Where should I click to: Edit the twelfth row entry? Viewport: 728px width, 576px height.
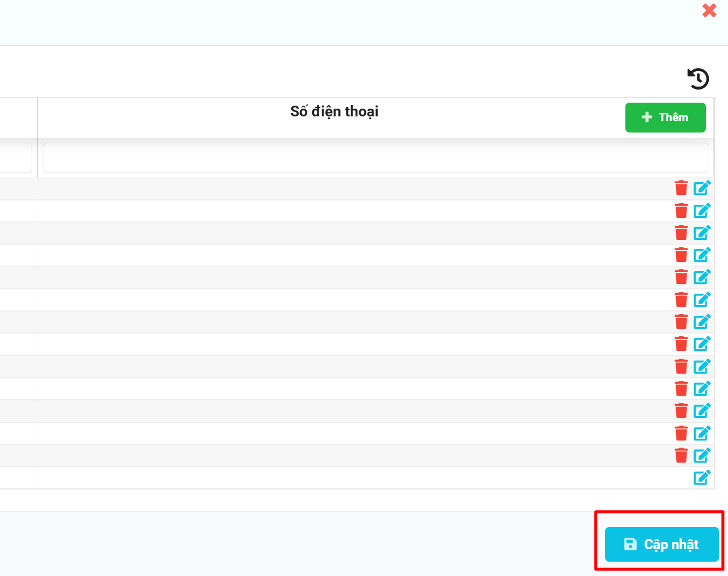point(702,433)
